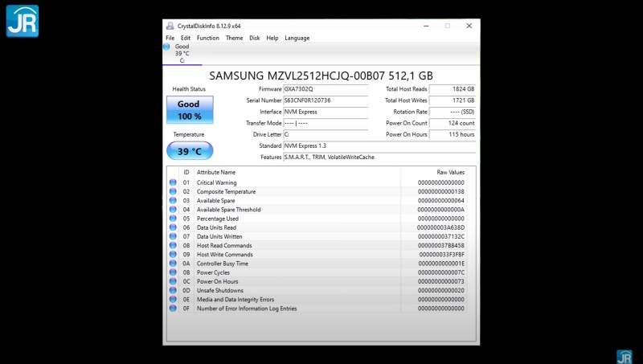Click the Total Host Reads value 1824 GB
The height and width of the screenshot is (364, 643).
[x=453, y=89]
